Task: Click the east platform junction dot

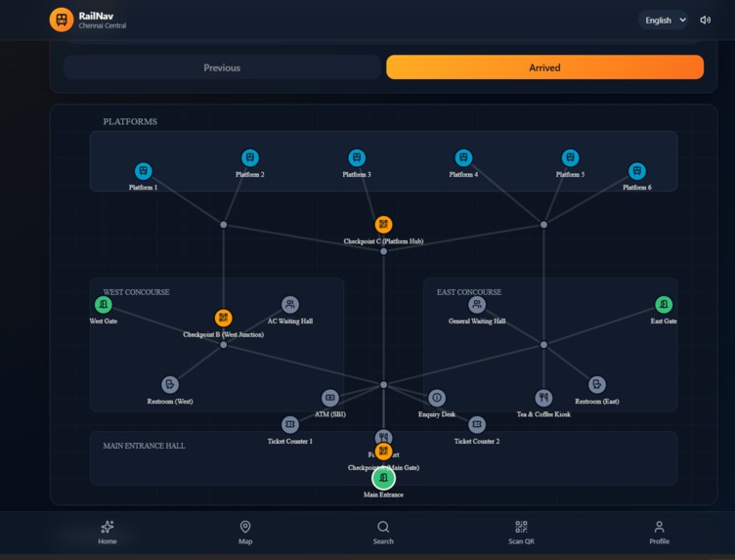Action: coord(543,225)
